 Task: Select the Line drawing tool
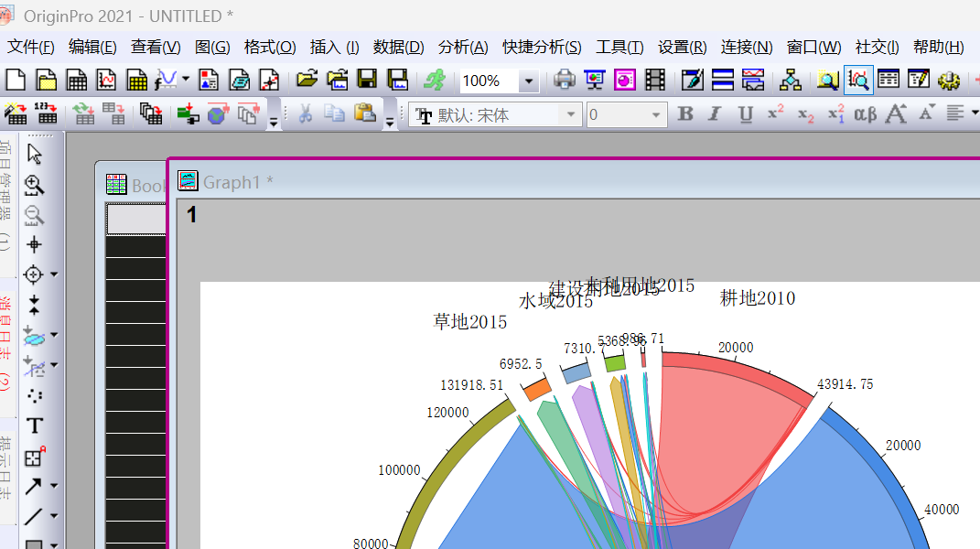pyautogui.click(x=33, y=516)
